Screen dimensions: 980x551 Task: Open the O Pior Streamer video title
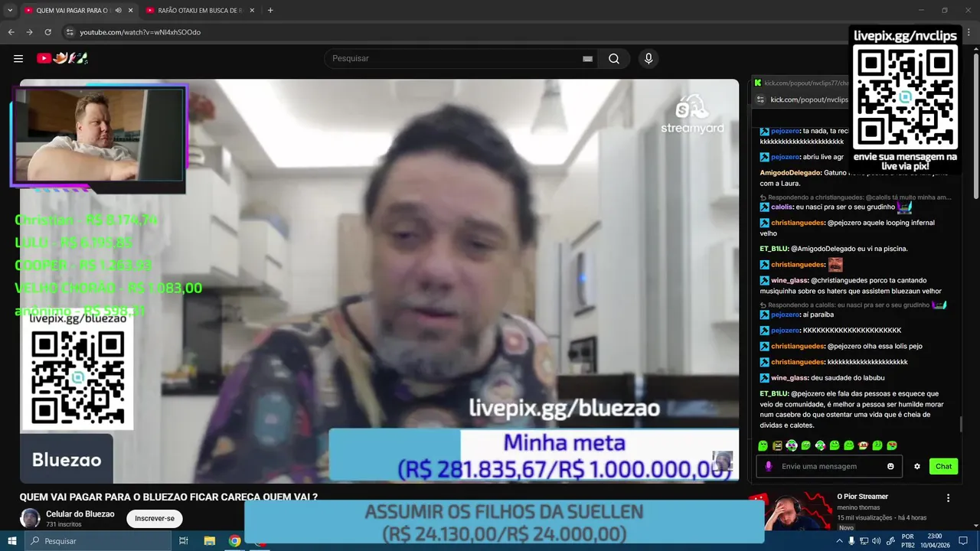tap(863, 497)
